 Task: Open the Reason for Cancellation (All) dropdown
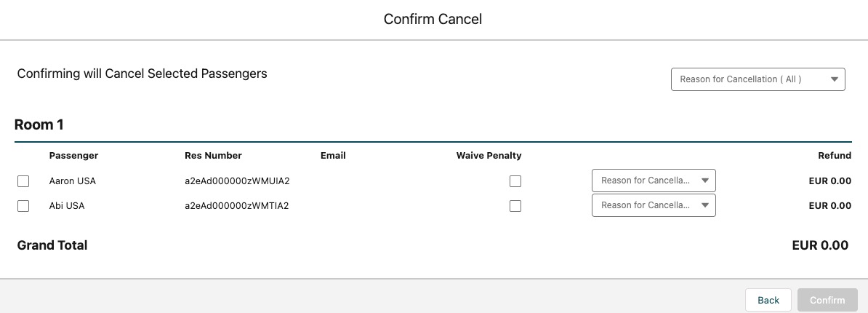click(x=758, y=79)
